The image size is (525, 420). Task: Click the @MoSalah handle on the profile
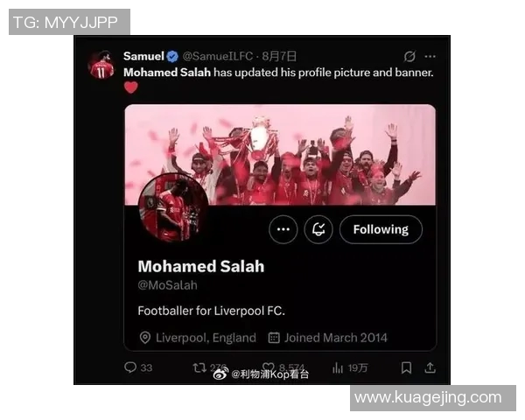(x=167, y=285)
